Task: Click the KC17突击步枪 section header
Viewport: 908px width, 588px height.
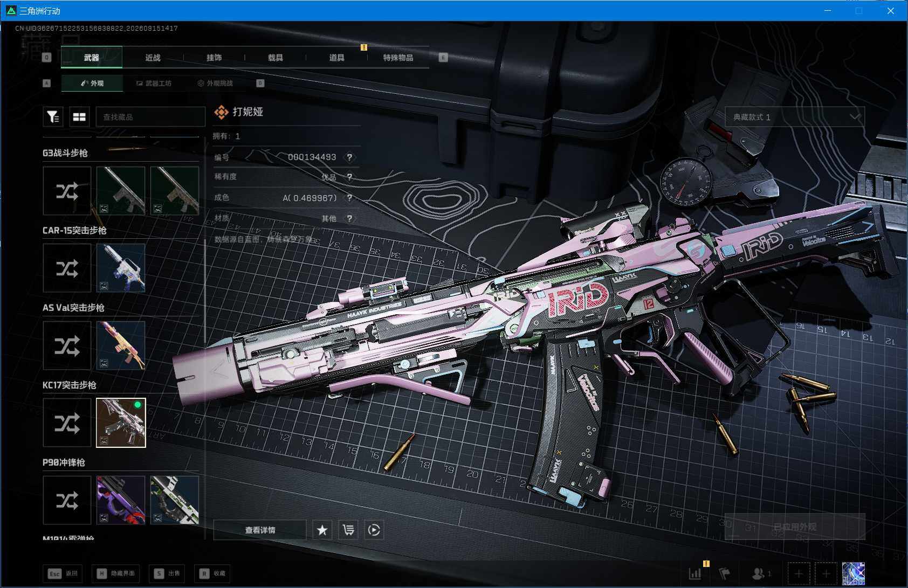Action: [70, 385]
